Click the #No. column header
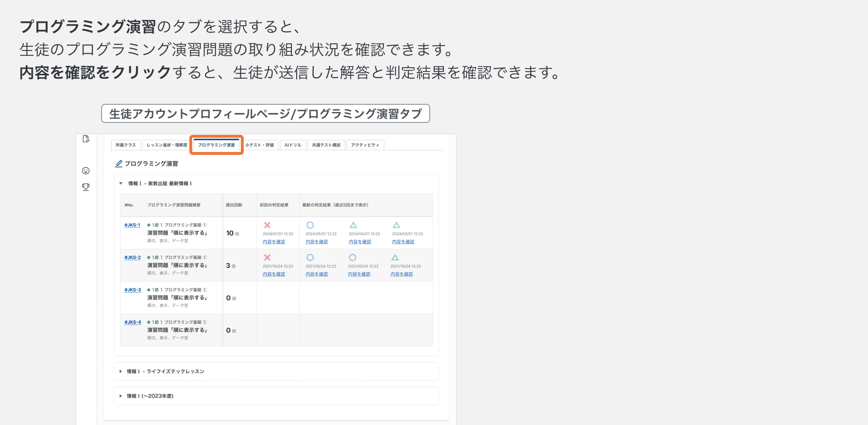Image resolution: width=868 pixels, height=425 pixels. point(129,205)
